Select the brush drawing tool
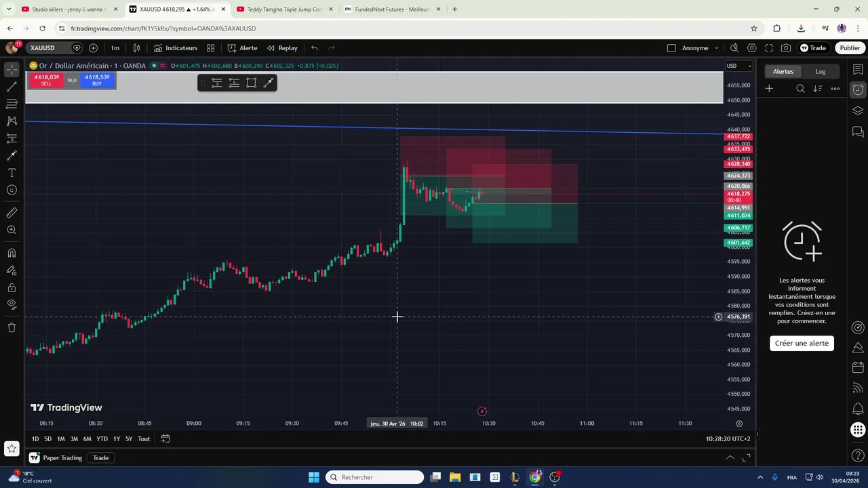Screen dimensions: 868x488 pyautogui.click(x=12, y=155)
